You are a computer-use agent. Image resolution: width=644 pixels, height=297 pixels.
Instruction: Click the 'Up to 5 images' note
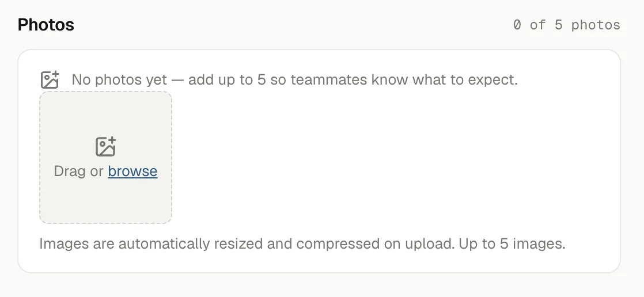[512, 243]
